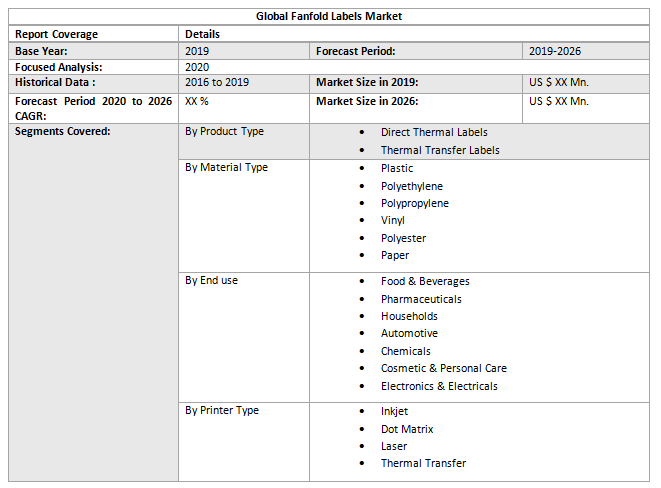Screen dimensions: 661x488
Task: Select the Pharmaceuticals list item
Action: tap(421, 299)
